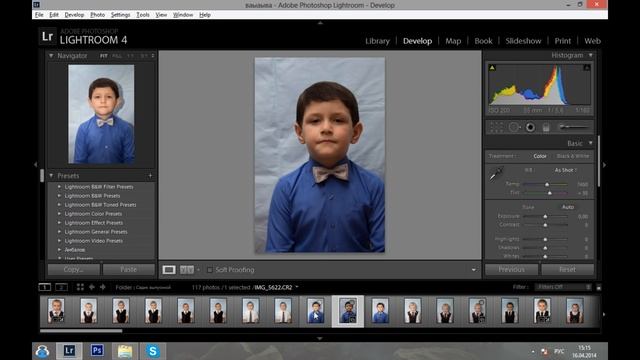Open Grid view from filmstrip icon
This screenshot has width=640, height=360.
point(80,287)
